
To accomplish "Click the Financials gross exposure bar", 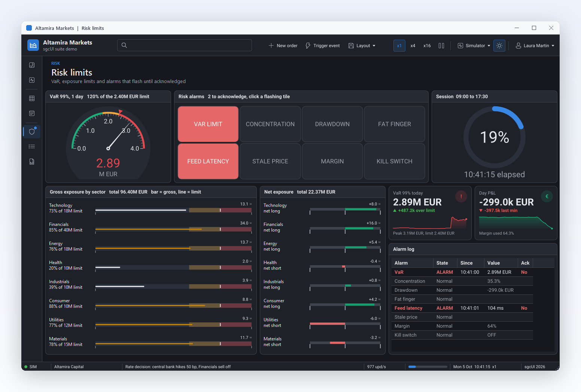I will click(174, 229).
